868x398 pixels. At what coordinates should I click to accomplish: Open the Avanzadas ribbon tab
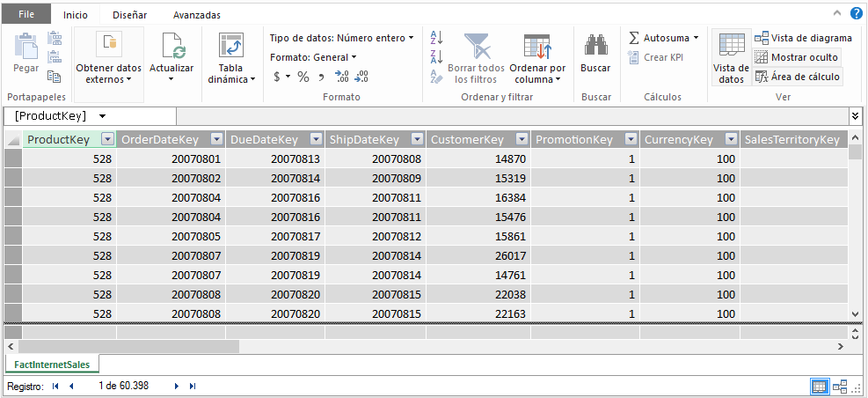[x=196, y=15]
